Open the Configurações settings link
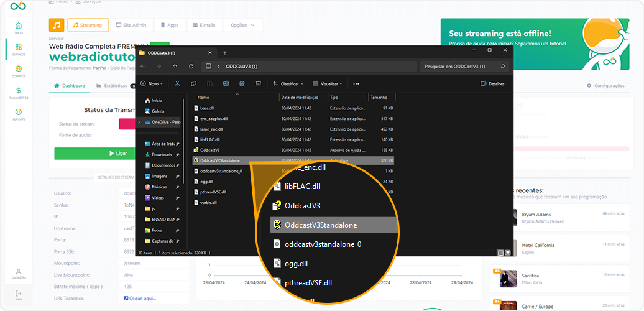 (x=605, y=86)
